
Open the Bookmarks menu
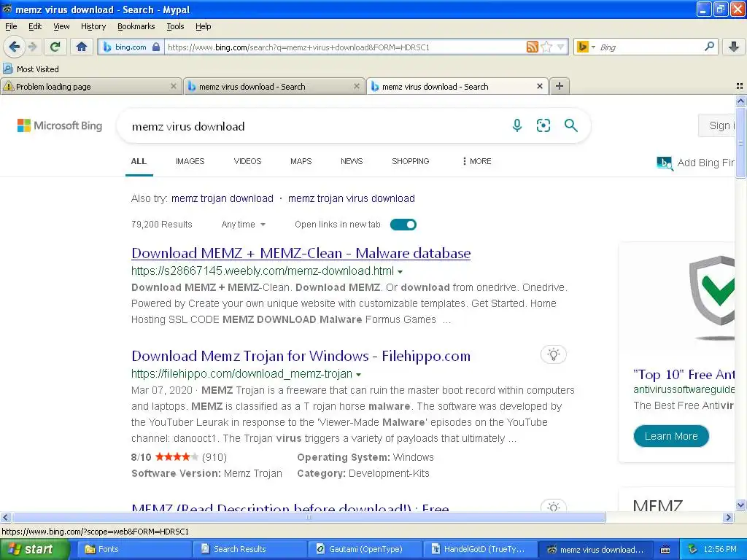tap(136, 26)
